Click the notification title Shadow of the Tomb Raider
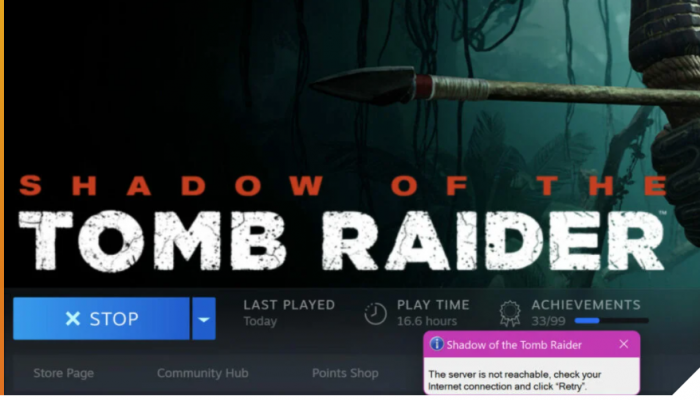Viewport: 700px width, 400px height. tap(514, 345)
